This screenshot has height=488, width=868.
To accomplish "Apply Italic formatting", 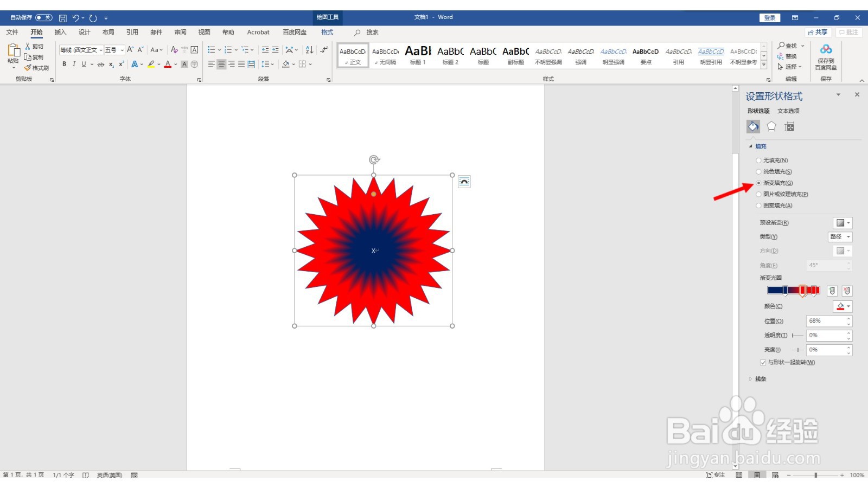I will coord(74,64).
